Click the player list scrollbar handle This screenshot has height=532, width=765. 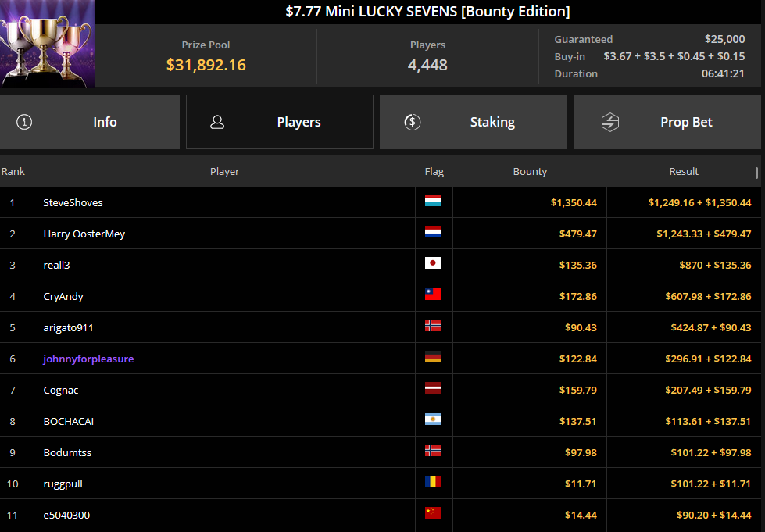tap(756, 173)
